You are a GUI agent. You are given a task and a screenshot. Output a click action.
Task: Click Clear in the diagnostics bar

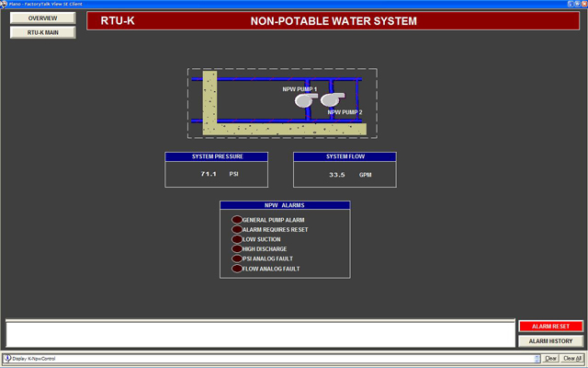551,359
